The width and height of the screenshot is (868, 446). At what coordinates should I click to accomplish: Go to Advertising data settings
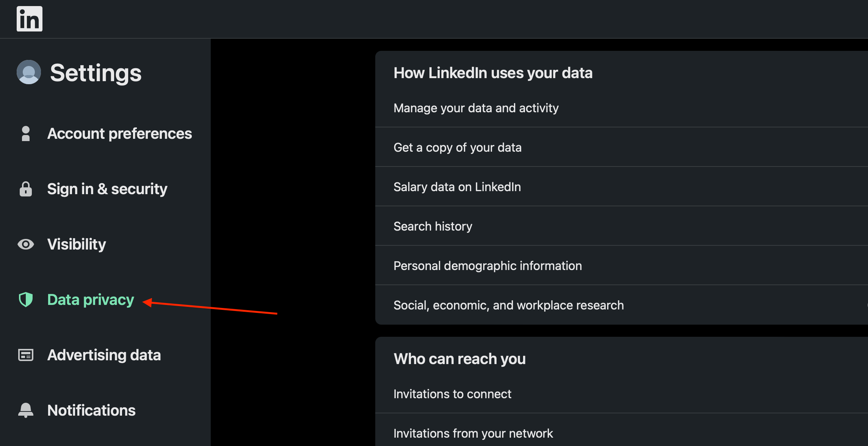(x=104, y=355)
